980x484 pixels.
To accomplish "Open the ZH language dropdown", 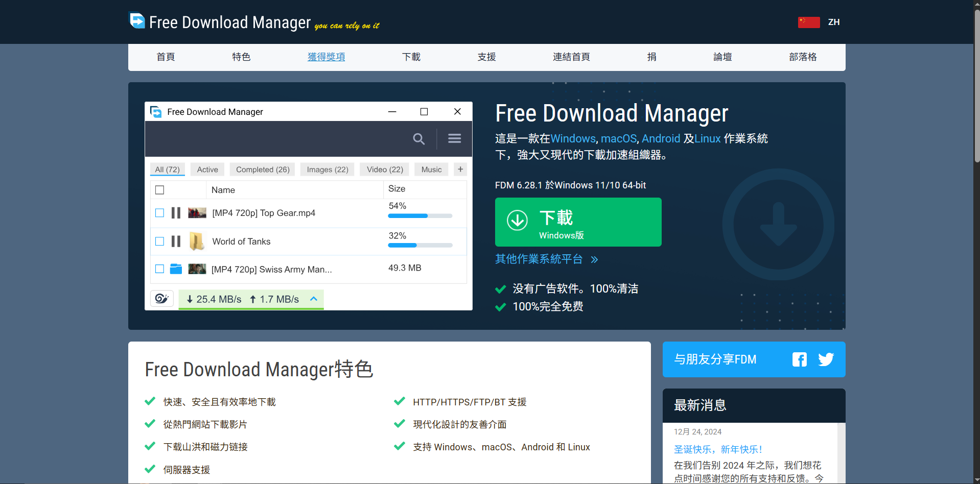I will [833, 22].
